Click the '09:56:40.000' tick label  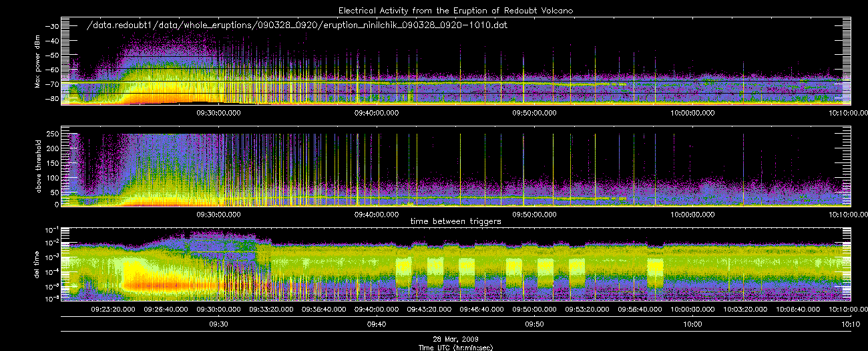(x=639, y=310)
